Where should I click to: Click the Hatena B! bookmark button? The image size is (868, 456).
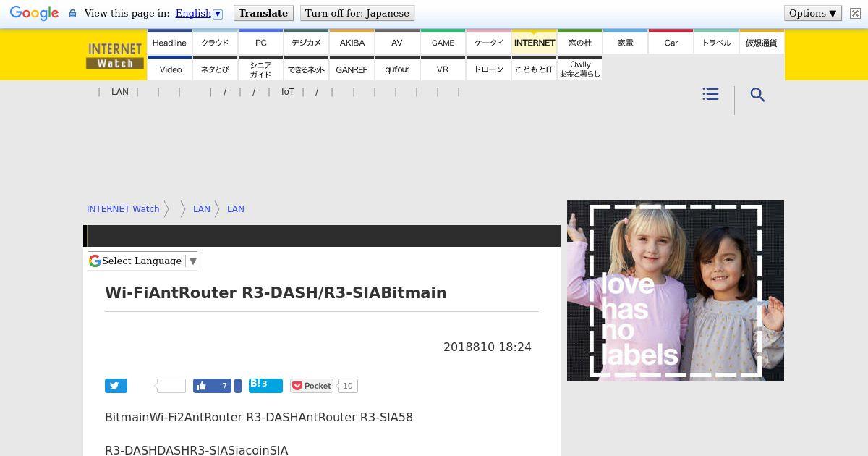(x=265, y=385)
